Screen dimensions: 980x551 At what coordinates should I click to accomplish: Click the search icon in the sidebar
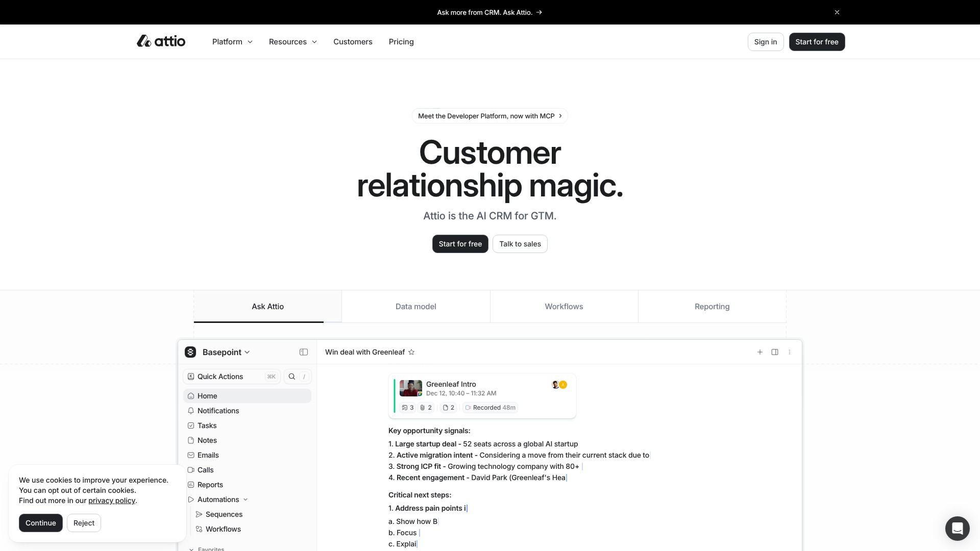pyautogui.click(x=292, y=377)
